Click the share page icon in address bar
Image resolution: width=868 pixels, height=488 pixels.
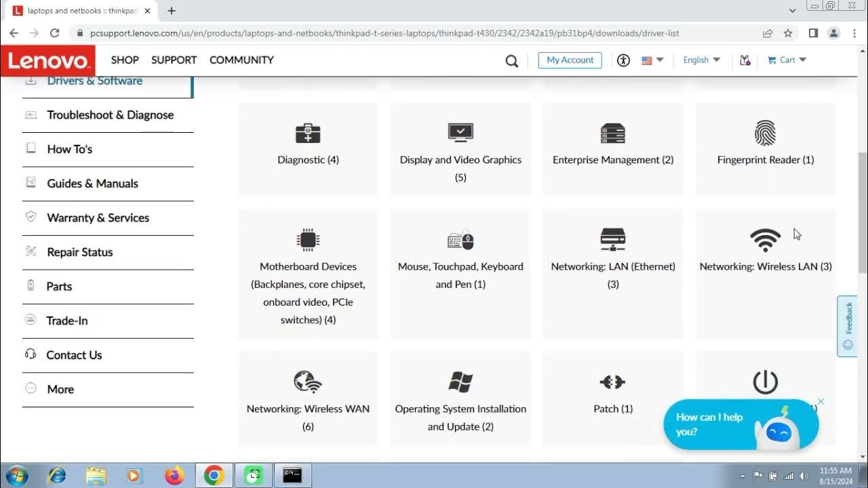[x=768, y=33]
